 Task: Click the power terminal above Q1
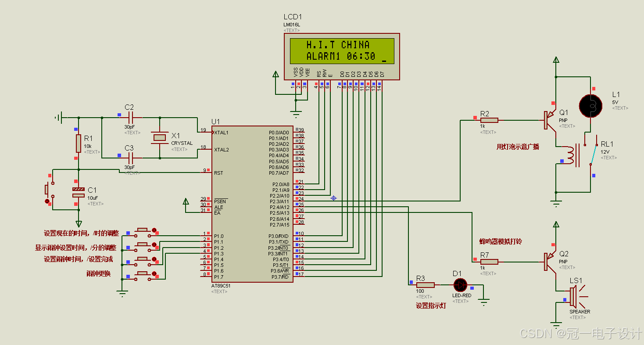pos(556,60)
